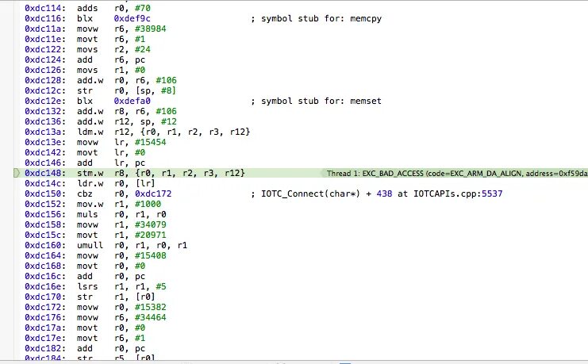The height and width of the screenshot is (364, 588).
Task: Click address 0xdc16c on the add r0, pc line
Action: (x=45, y=276)
